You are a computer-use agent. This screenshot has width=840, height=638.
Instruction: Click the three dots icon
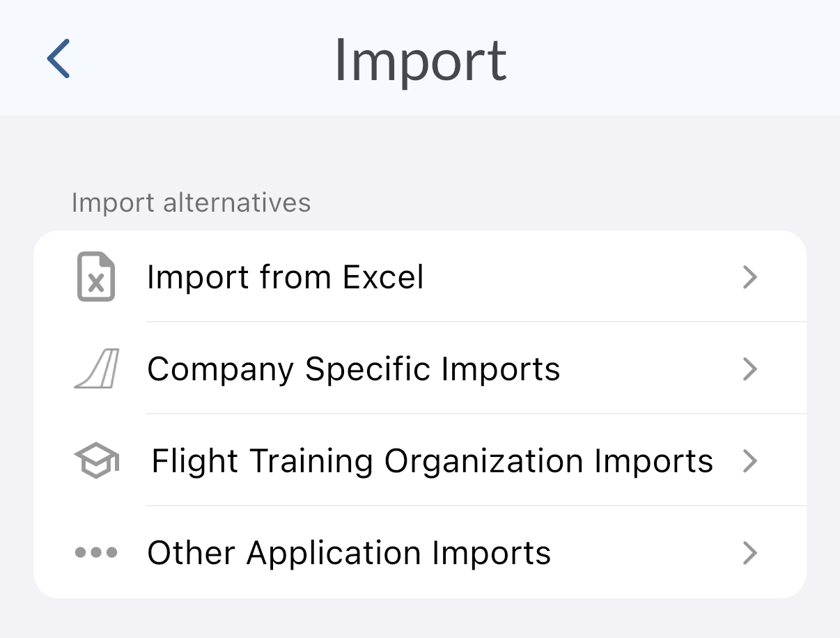(x=96, y=553)
